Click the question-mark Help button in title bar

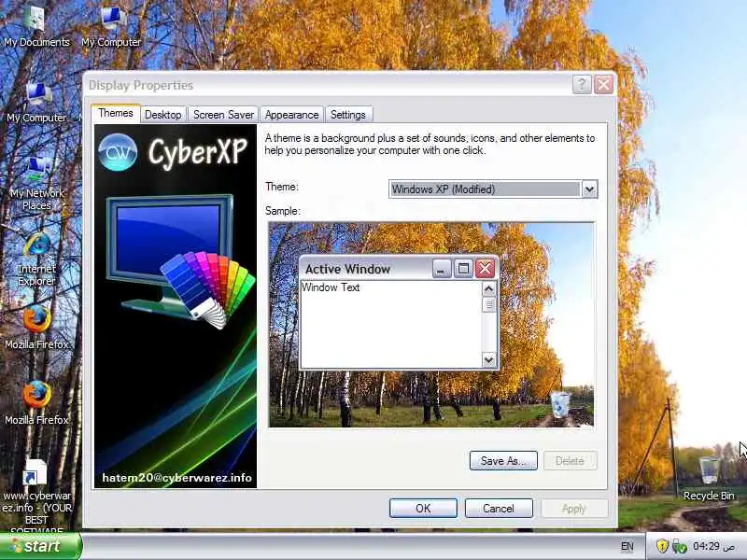click(x=582, y=85)
